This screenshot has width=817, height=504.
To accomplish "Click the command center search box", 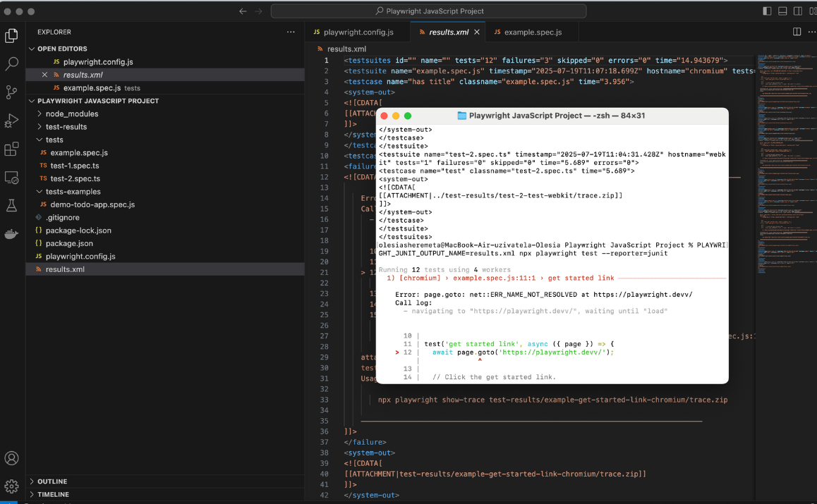I will coord(428,11).
